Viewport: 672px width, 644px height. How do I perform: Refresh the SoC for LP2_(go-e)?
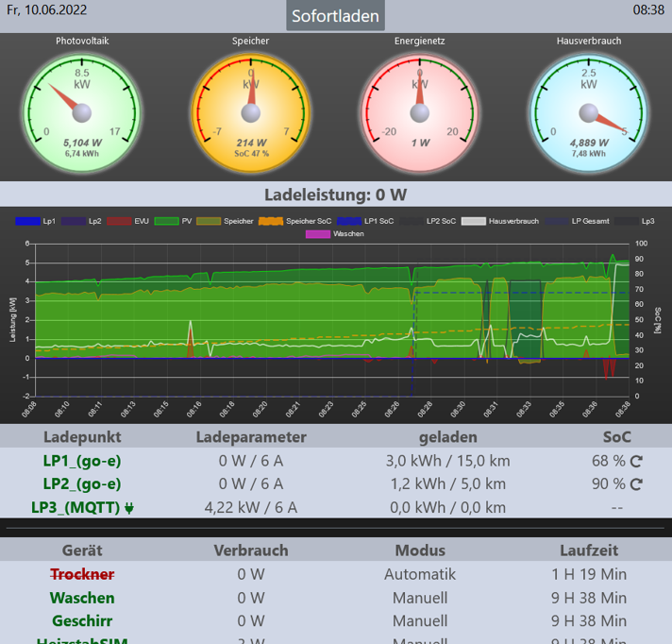pyautogui.click(x=637, y=484)
